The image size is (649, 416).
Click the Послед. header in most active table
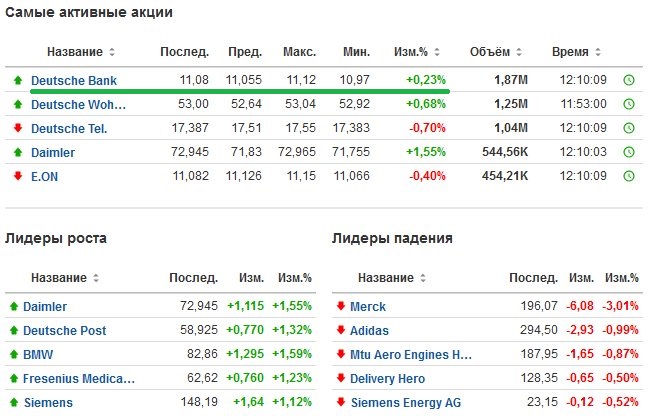coord(185,52)
